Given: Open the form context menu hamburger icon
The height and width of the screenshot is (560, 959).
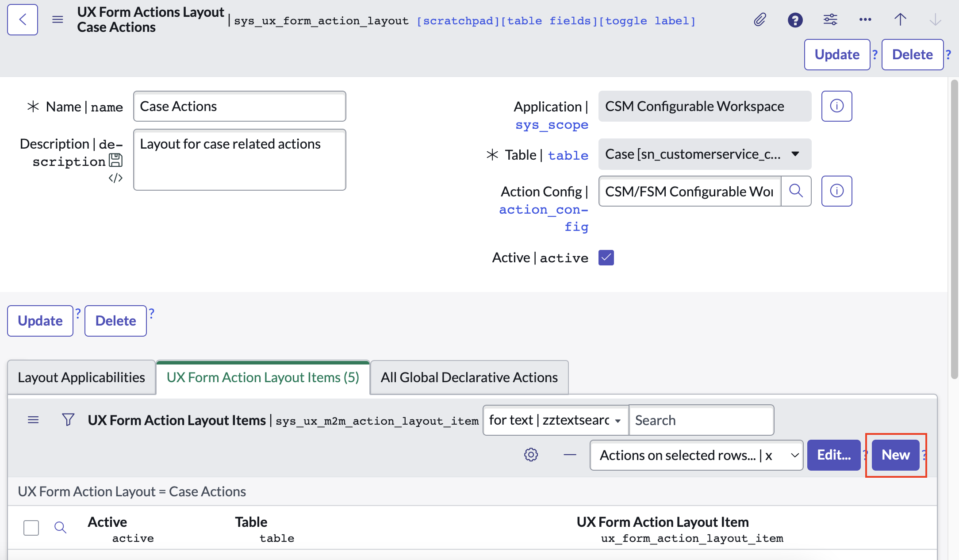Looking at the screenshot, I should click(x=58, y=19).
